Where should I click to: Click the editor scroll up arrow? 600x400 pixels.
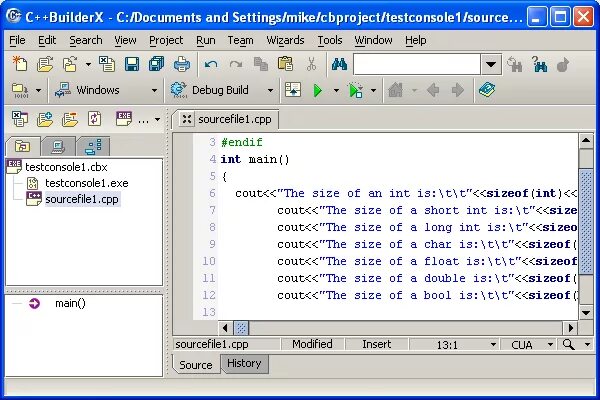(x=586, y=140)
